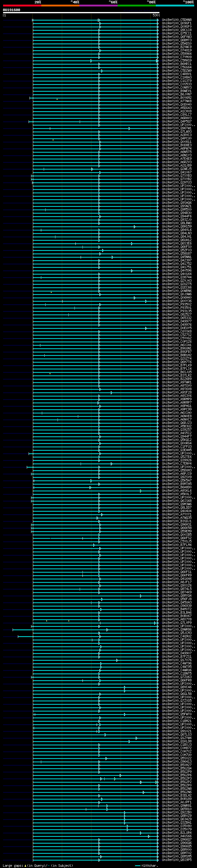Open hit UniRef100_C5DMN8
Screen dimensions: 197x868
pyautogui.click(x=177, y=20)
